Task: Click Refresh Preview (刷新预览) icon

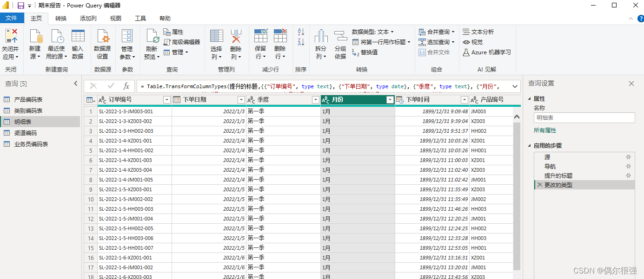Action: point(152,36)
